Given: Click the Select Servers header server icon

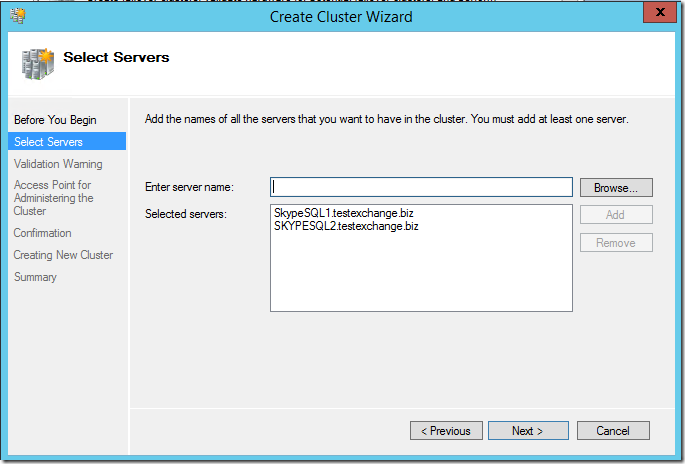Looking at the screenshot, I should coord(38,64).
